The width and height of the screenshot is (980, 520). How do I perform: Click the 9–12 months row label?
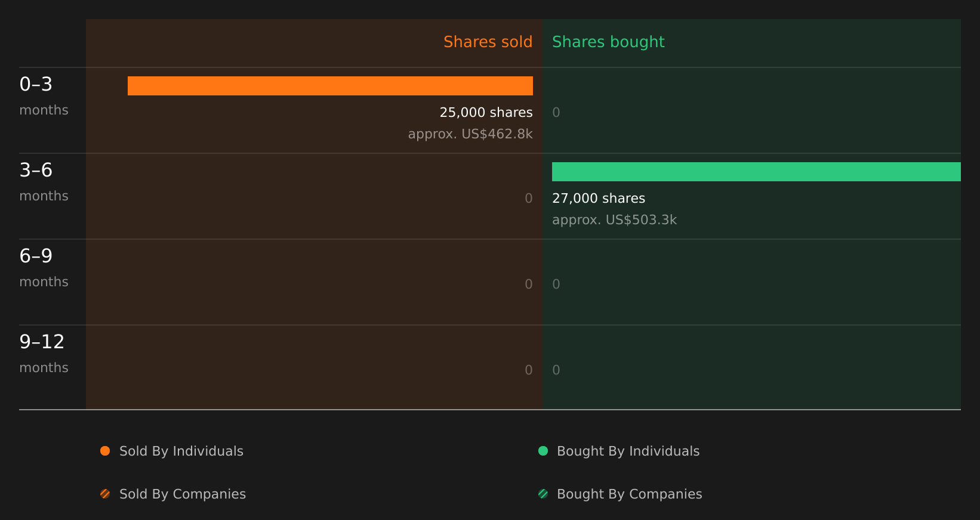point(44,354)
